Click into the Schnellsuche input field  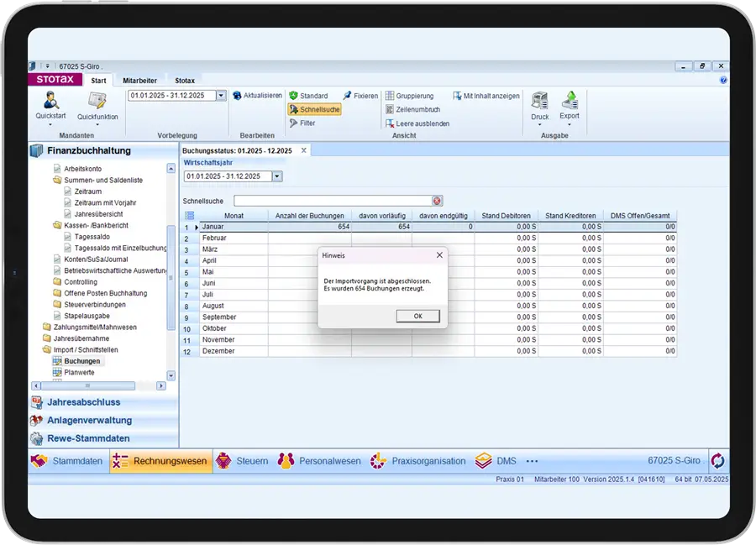pos(333,201)
